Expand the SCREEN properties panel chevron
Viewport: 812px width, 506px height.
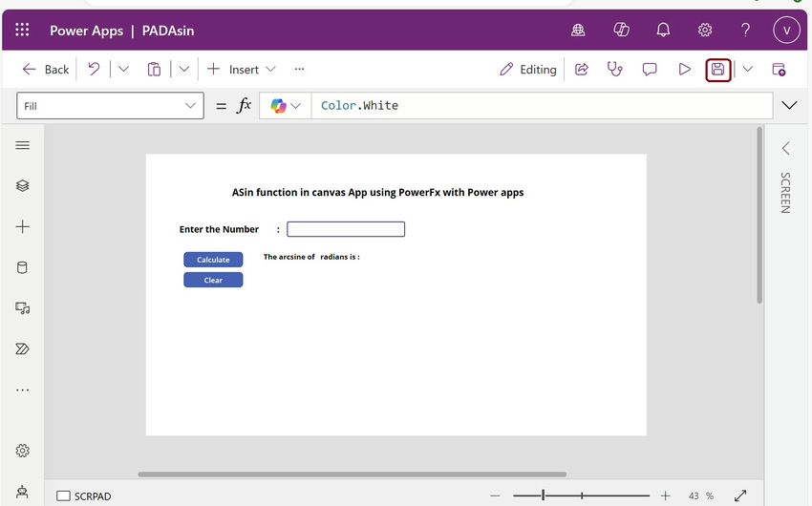point(785,149)
